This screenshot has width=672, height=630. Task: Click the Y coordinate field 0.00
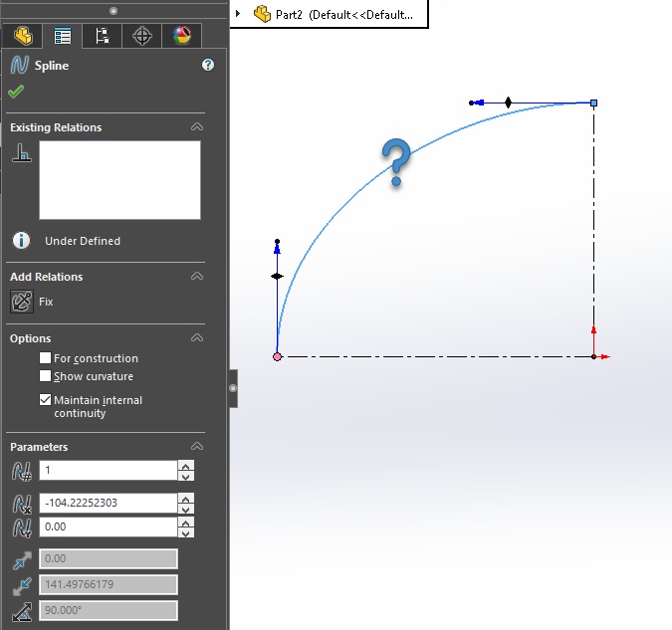(108, 526)
